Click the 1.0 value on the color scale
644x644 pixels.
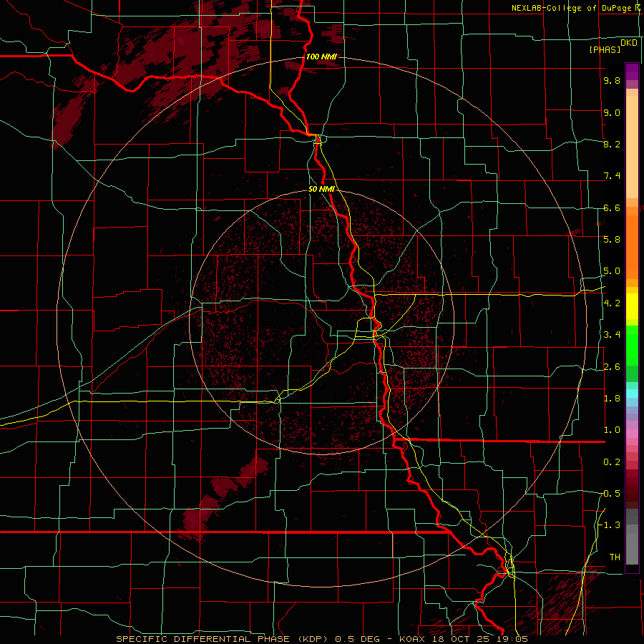(x=612, y=430)
